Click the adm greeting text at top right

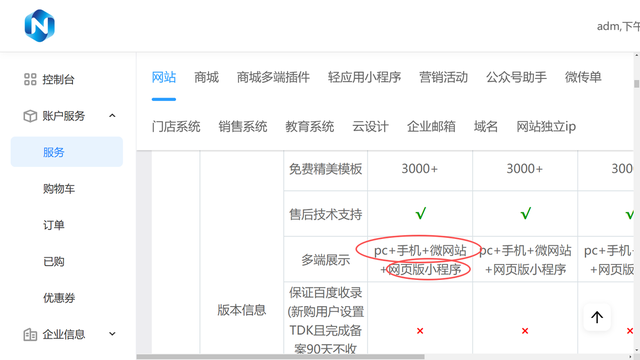(618, 27)
